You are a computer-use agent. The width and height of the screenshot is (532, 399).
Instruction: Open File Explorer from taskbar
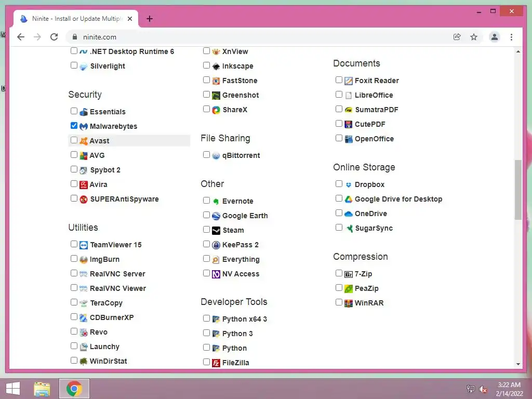coord(42,389)
